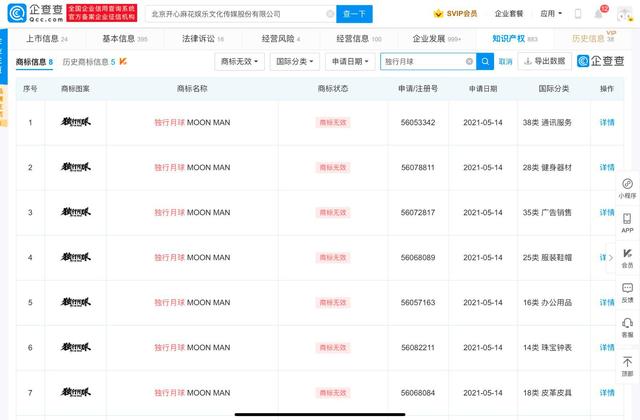
Task: Click 28类 健身器材 classification cell
Action: click(x=547, y=167)
